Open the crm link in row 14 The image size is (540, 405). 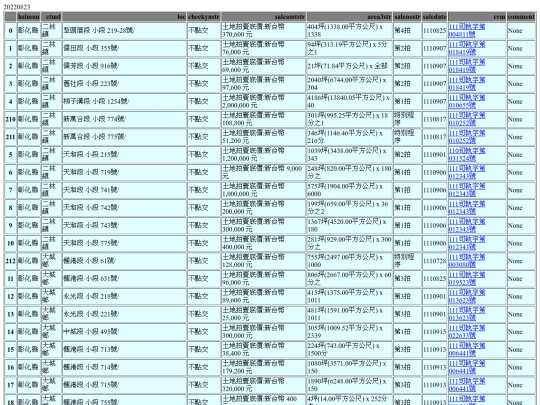(x=467, y=332)
